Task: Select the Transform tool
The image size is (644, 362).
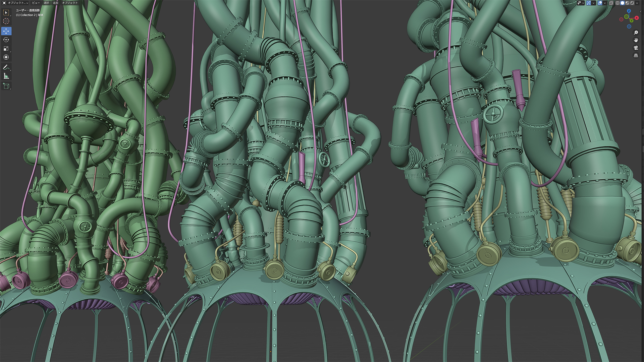Action: coord(6,57)
